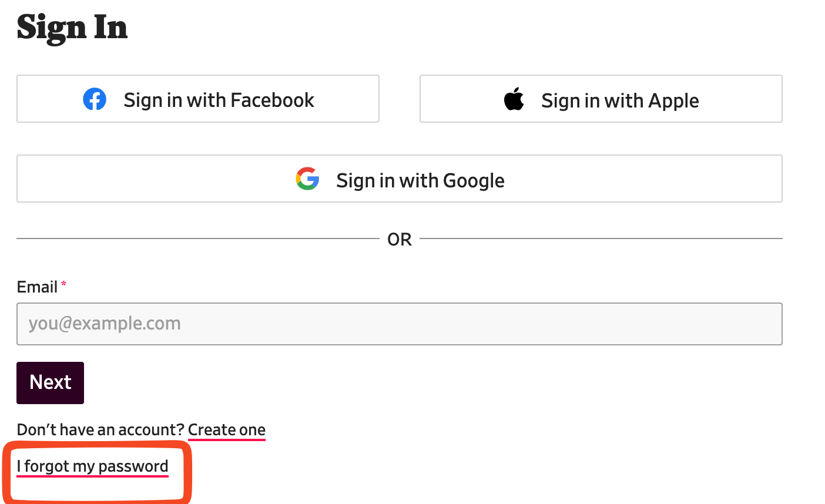This screenshot has height=504, width=825.
Task: Click the red required-field asterisk
Action: tap(63, 284)
